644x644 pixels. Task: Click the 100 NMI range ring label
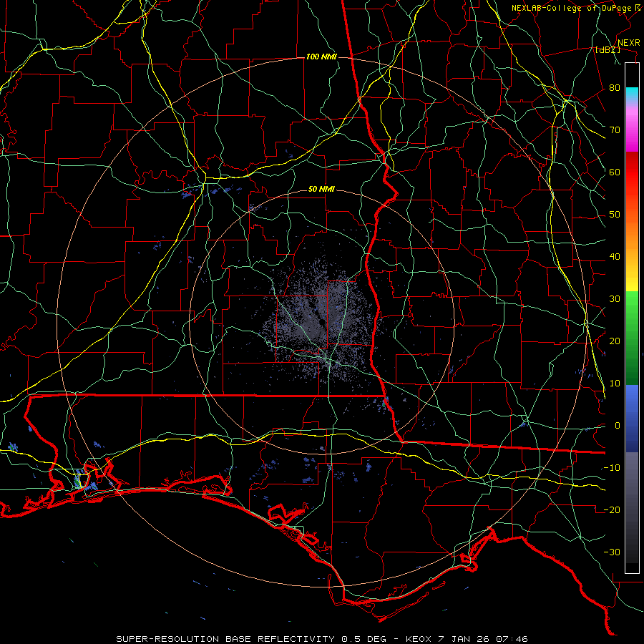pyautogui.click(x=321, y=57)
